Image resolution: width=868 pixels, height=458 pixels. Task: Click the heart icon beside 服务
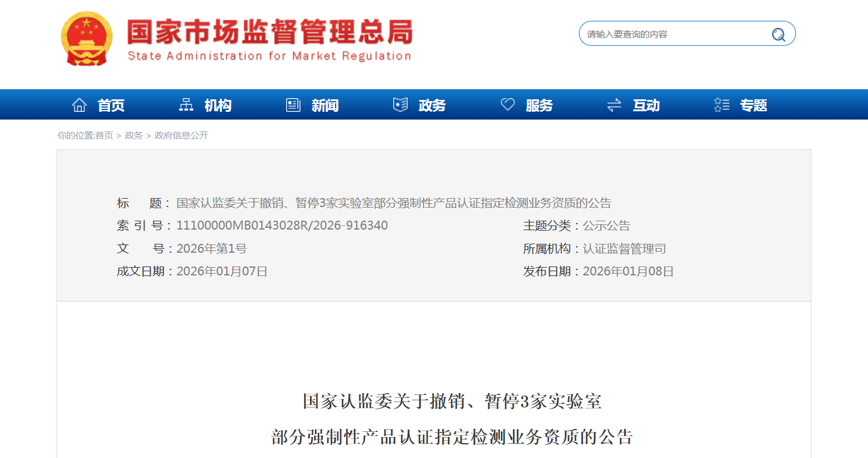[x=507, y=105]
